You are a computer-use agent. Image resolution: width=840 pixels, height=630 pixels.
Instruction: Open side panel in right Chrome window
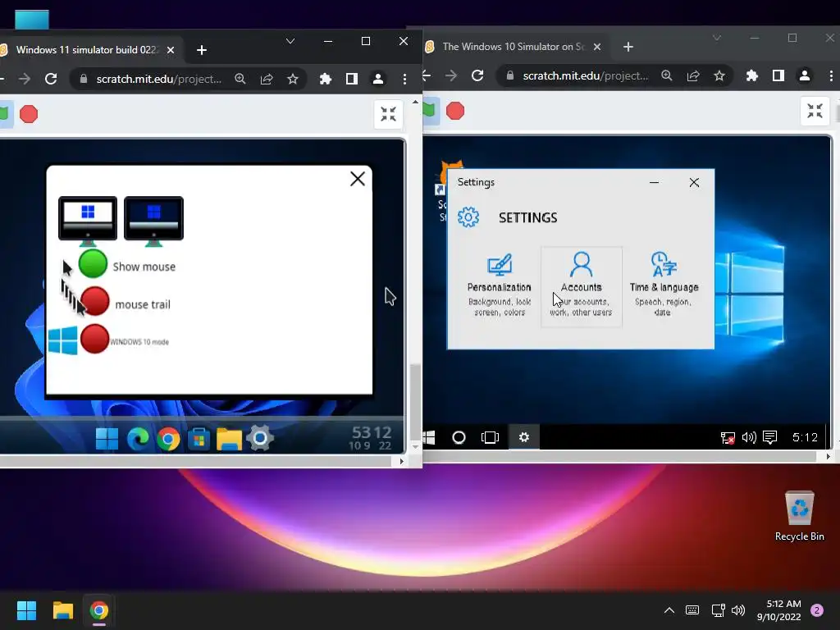point(778,76)
